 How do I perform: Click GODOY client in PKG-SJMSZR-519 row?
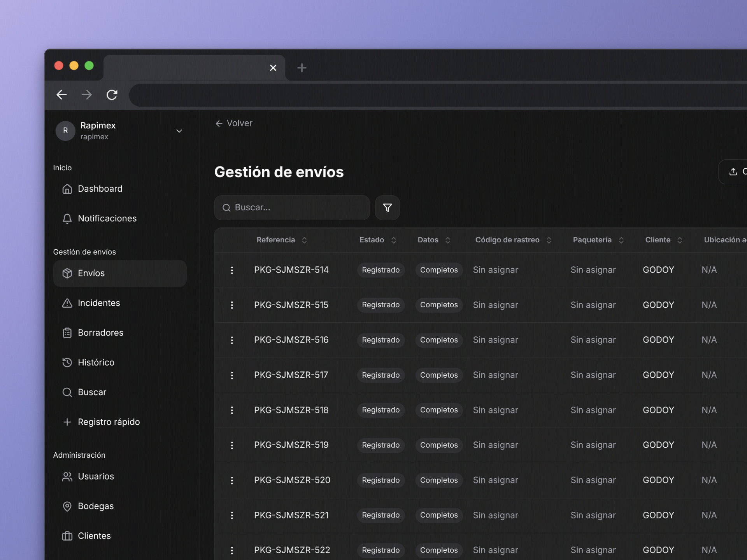coord(658,445)
